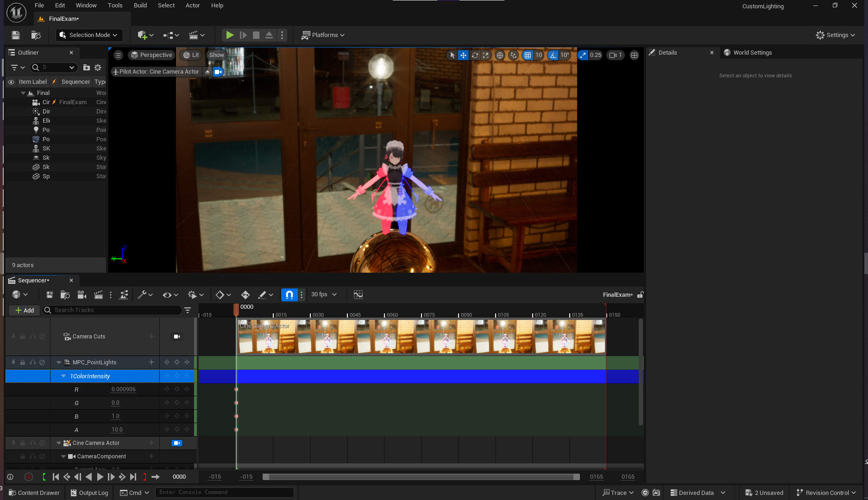Click the Sequencer timeline range scrollbar
The width and height of the screenshot is (868, 500).
click(x=421, y=477)
